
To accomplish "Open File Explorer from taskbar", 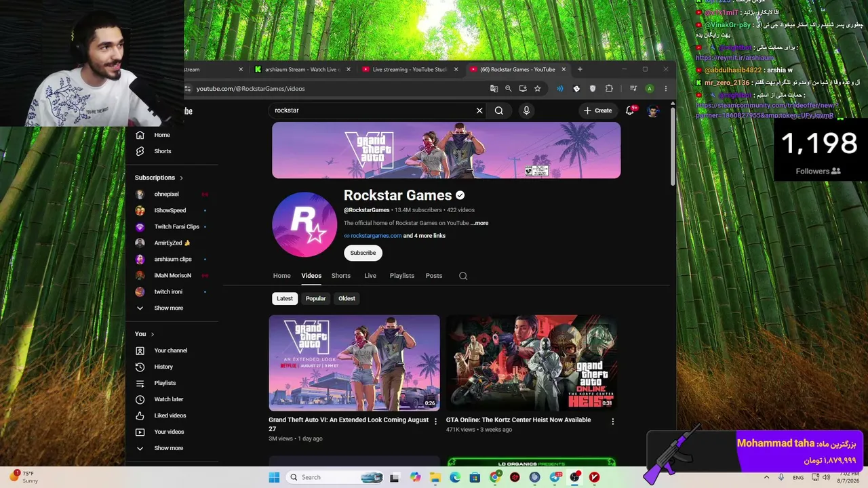I will click(x=435, y=477).
